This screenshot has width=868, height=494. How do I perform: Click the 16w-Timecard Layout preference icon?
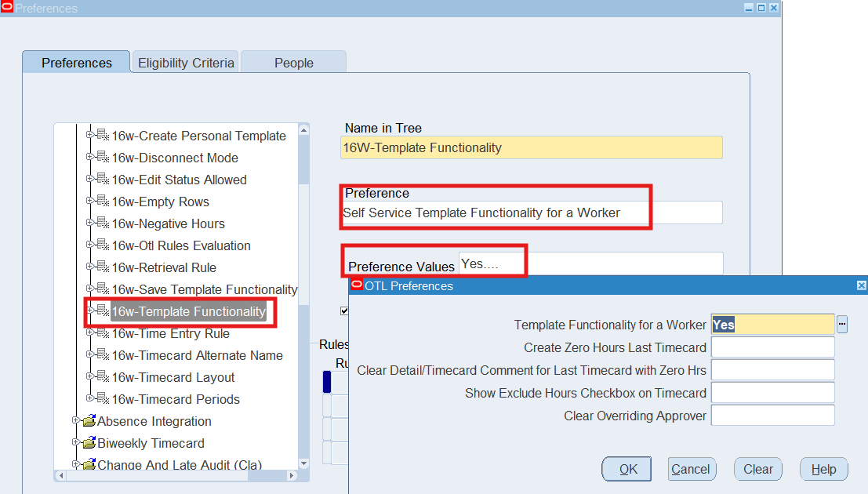pyautogui.click(x=103, y=377)
